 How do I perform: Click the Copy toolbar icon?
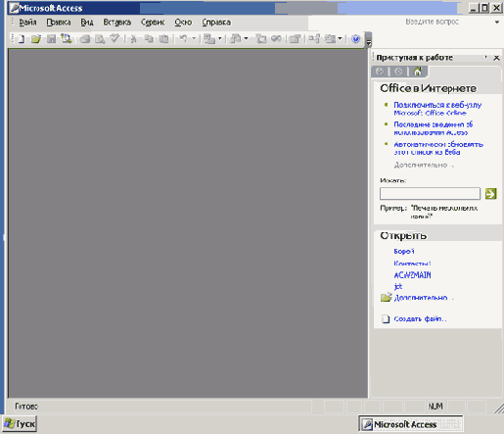tap(149, 39)
